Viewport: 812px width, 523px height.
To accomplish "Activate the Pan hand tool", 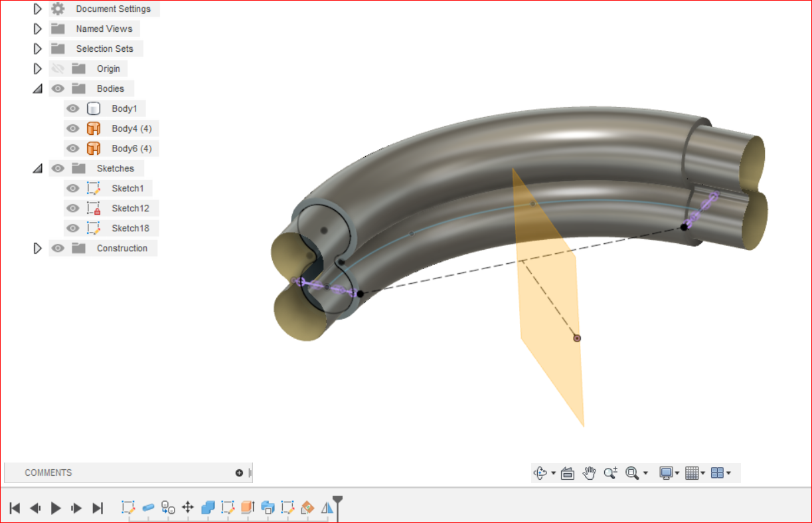I will click(589, 473).
